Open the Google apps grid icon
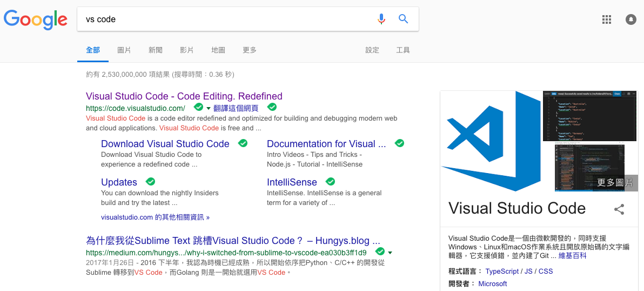Viewport: 644px width, 291px height. [x=607, y=19]
